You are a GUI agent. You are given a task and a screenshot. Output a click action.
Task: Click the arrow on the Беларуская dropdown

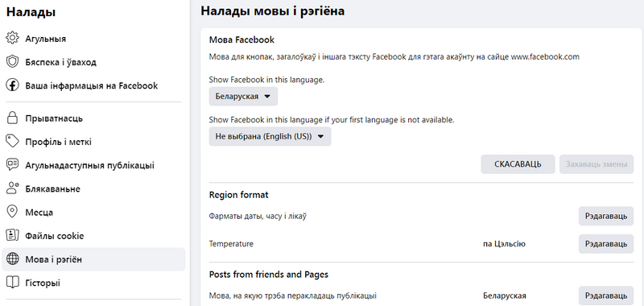[267, 97]
